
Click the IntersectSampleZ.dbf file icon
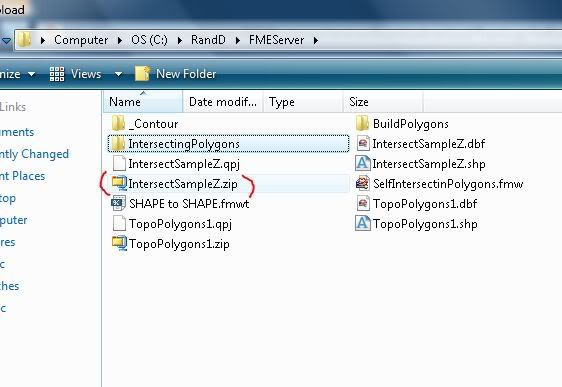pyautogui.click(x=363, y=144)
